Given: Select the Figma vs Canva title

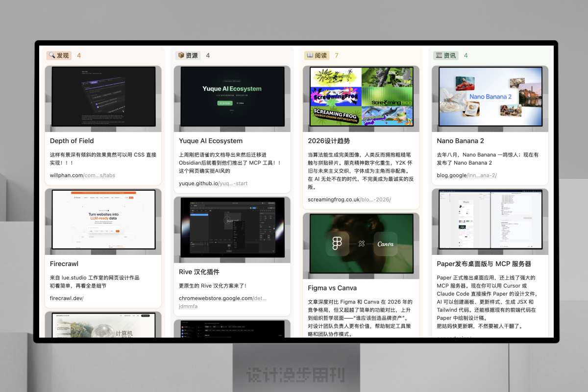Looking at the screenshot, I should click(332, 288).
